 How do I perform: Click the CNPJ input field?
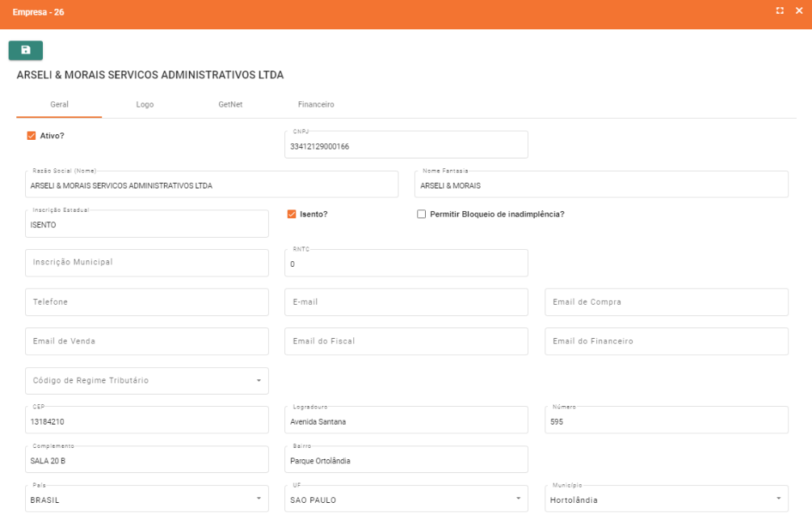click(406, 146)
